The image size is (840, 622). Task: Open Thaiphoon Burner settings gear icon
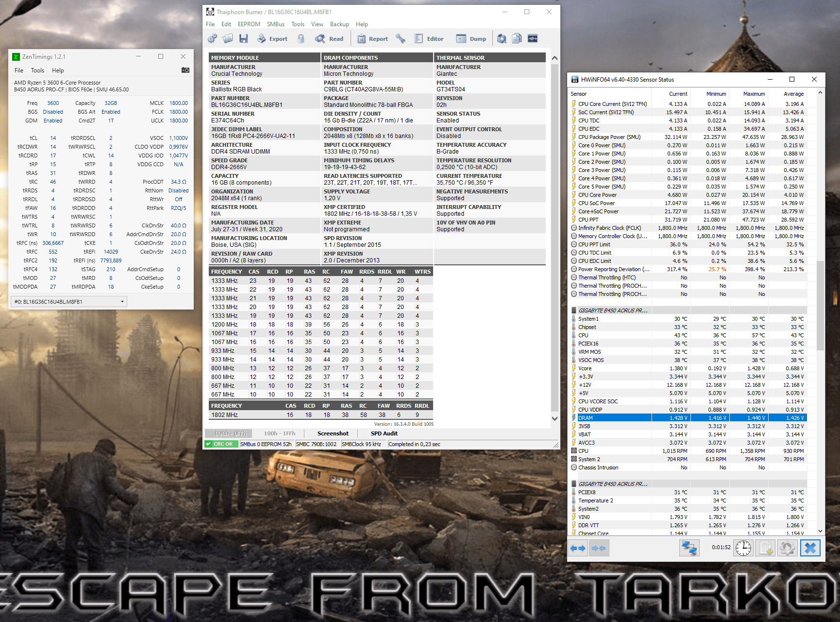click(x=212, y=39)
